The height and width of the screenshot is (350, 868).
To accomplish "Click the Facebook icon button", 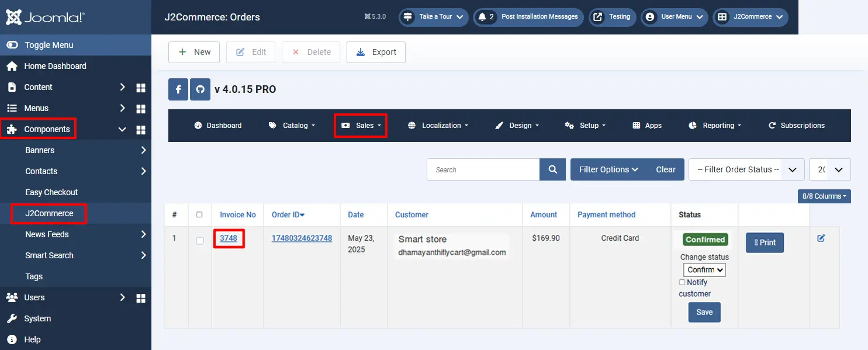I will point(178,89).
